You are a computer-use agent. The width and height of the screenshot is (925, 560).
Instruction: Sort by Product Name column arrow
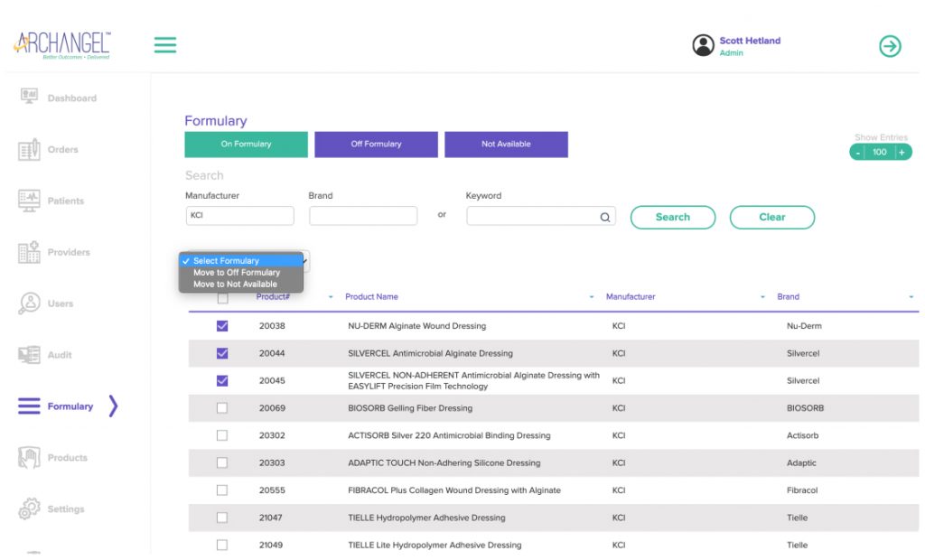coord(592,297)
